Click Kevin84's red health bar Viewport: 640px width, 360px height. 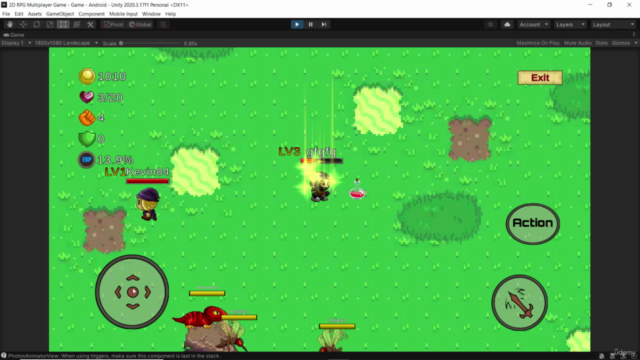147,181
